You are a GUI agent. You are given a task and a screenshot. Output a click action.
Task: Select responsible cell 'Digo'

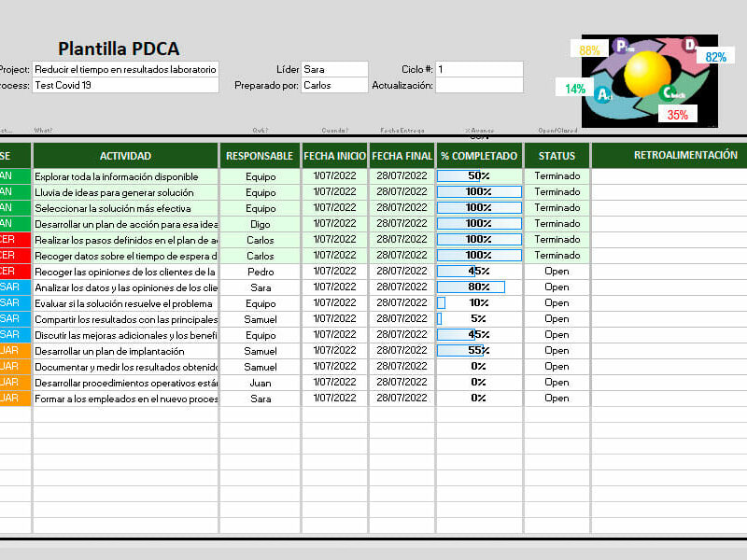[261, 224]
